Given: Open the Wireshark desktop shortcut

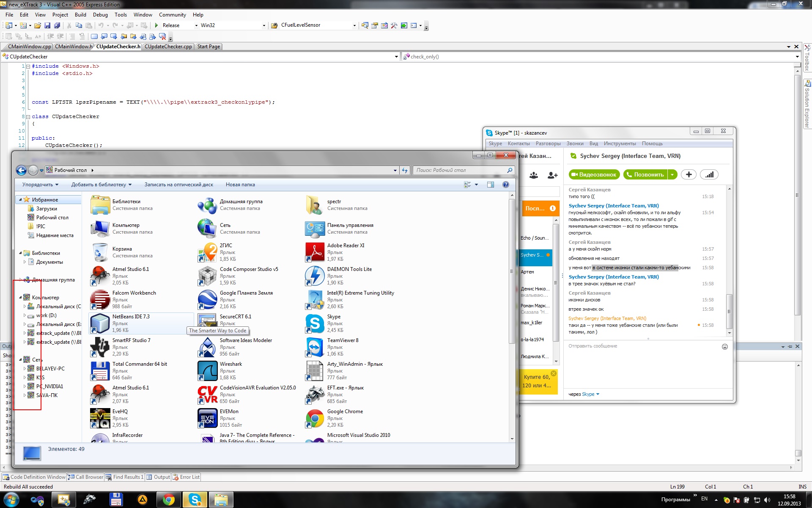Looking at the screenshot, I should click(208, 370).
